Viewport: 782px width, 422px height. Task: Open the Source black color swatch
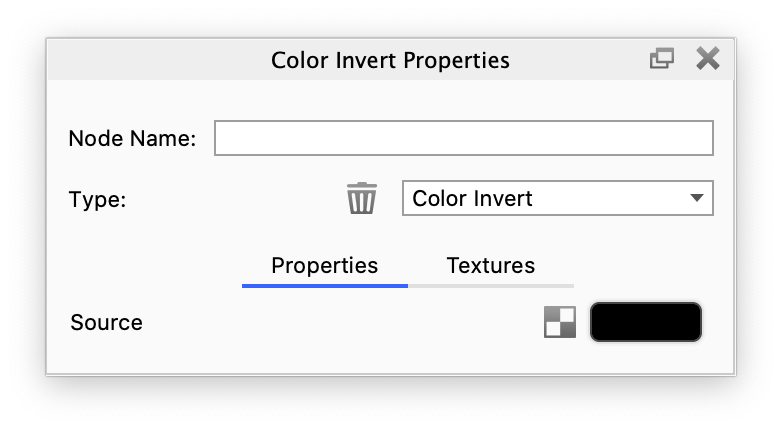646,322
